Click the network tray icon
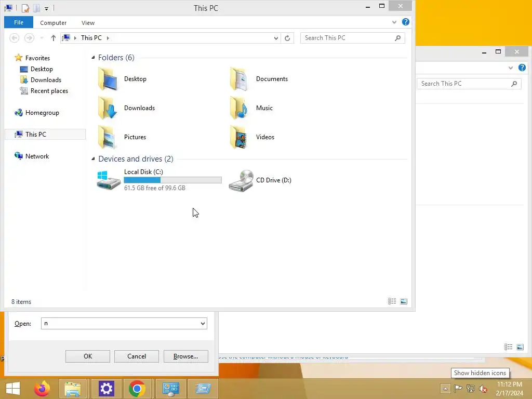 click(x=471, y=389)
